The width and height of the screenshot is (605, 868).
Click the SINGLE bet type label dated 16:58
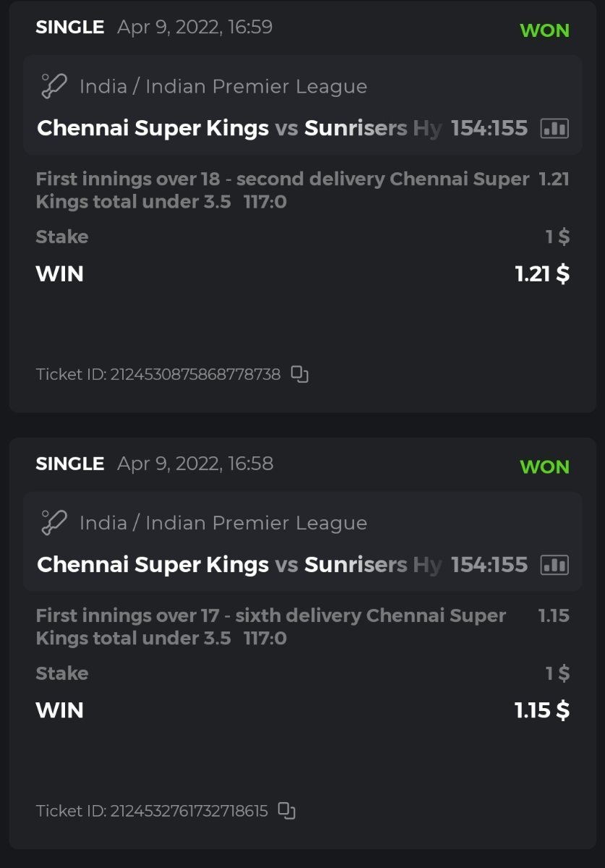69,464
